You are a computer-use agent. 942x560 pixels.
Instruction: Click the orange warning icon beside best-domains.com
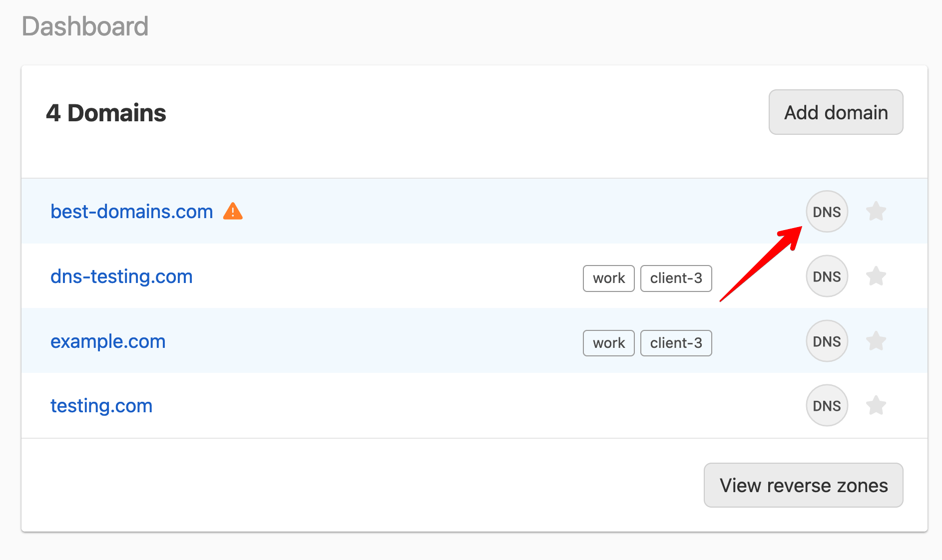point(233,212)
